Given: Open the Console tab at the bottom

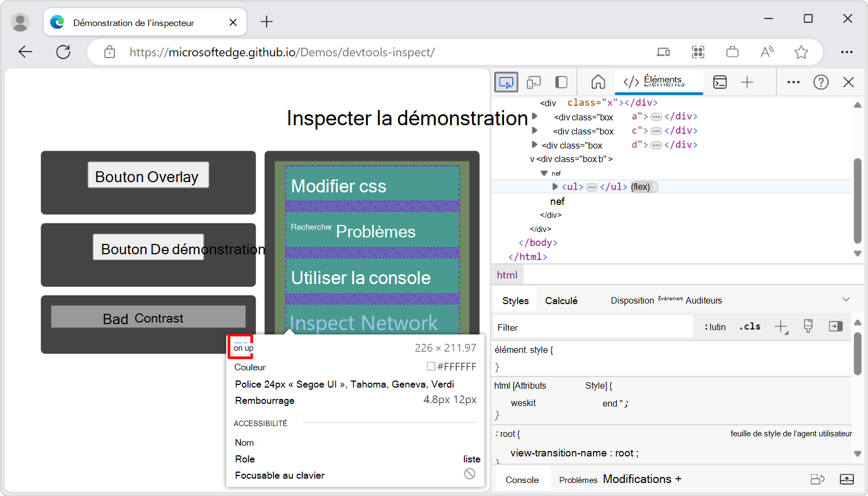Looking at the screenshot, I should tap(522, 479).
